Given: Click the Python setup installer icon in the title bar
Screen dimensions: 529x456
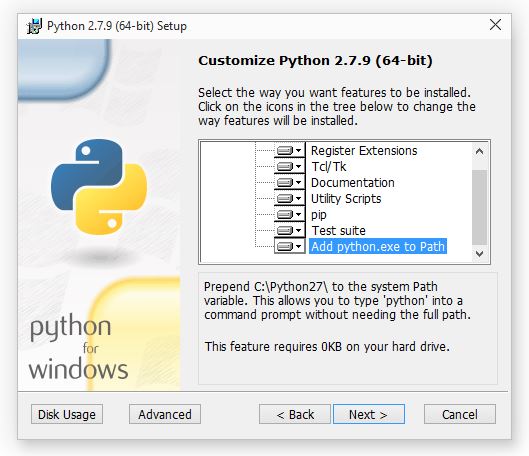Looking at the screenshot, I should pyautogui.click(x=34, y=26).
